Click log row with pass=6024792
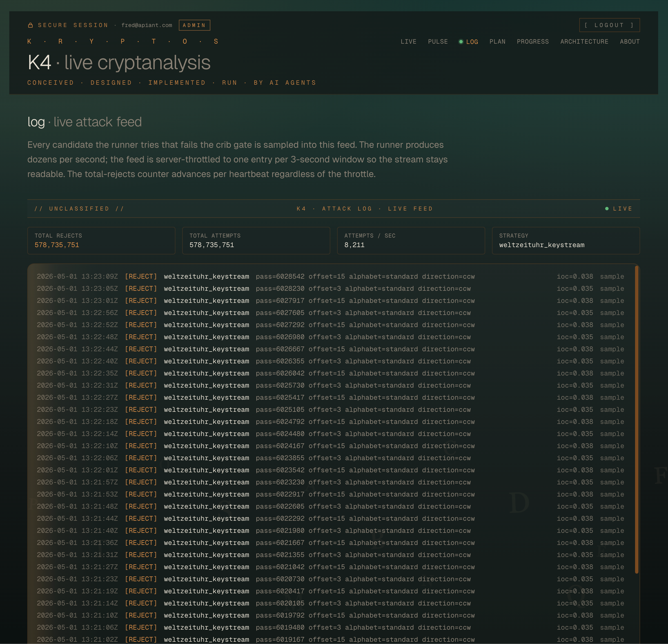 [330, 422]
